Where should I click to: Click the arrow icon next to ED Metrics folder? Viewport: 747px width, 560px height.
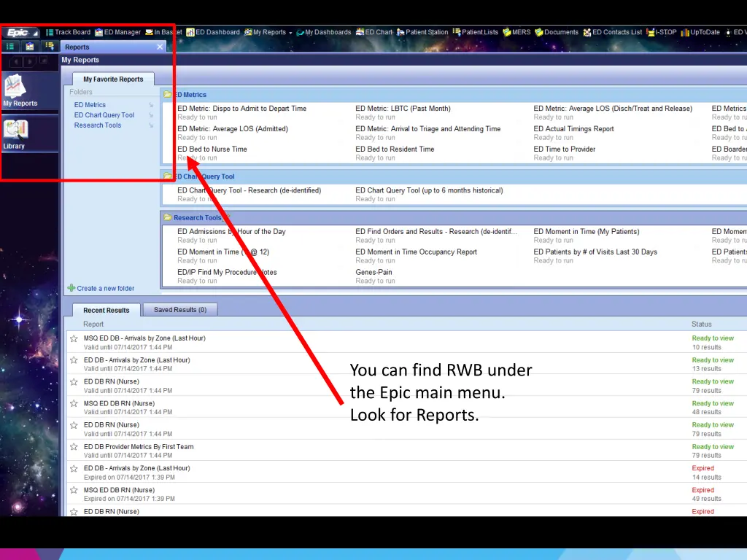click(x=151, y=105)
